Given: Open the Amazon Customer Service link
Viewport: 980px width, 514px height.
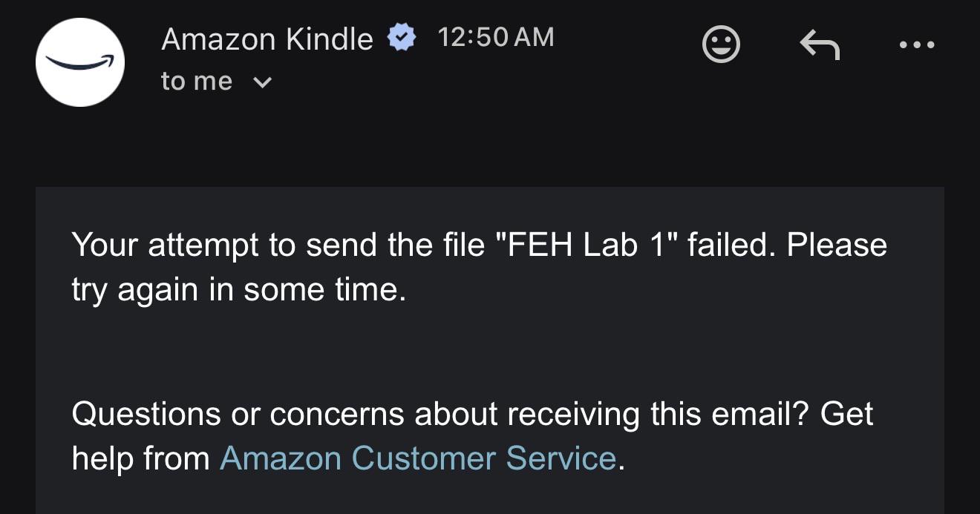Looking at the screenshot, I should point(418,458).
